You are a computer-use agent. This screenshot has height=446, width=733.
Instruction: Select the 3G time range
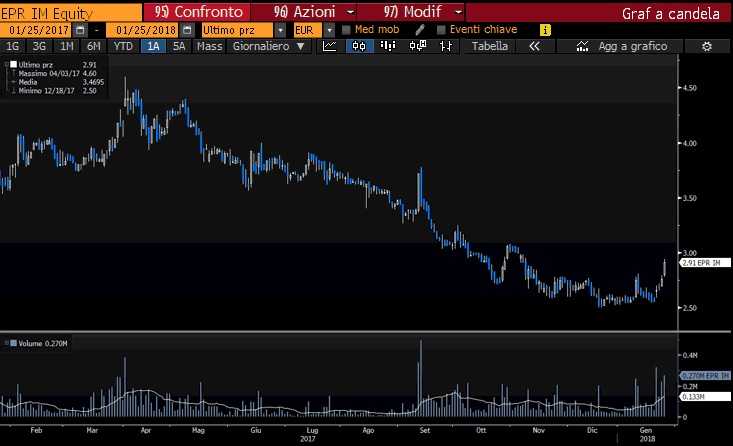click(39, 46)
